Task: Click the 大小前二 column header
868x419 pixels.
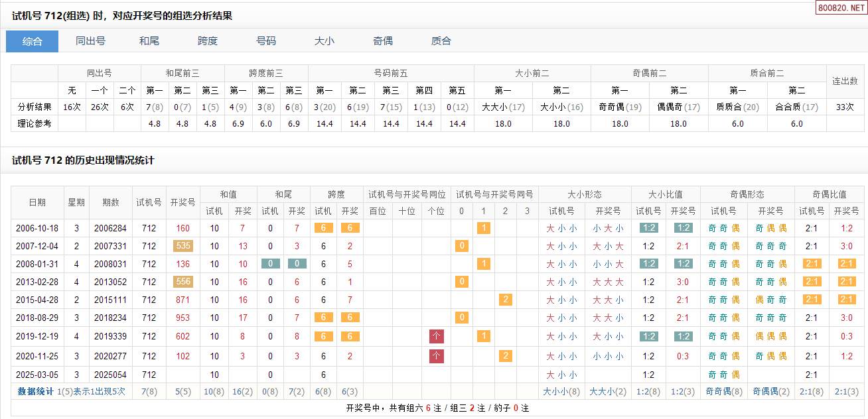Action: pos(532,73)
